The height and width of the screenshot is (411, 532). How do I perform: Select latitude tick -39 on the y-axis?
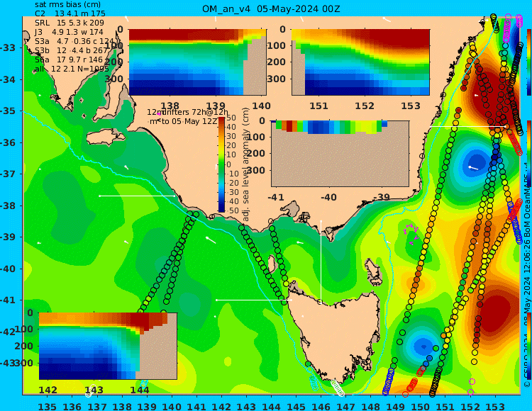click(x=8, y=237)
